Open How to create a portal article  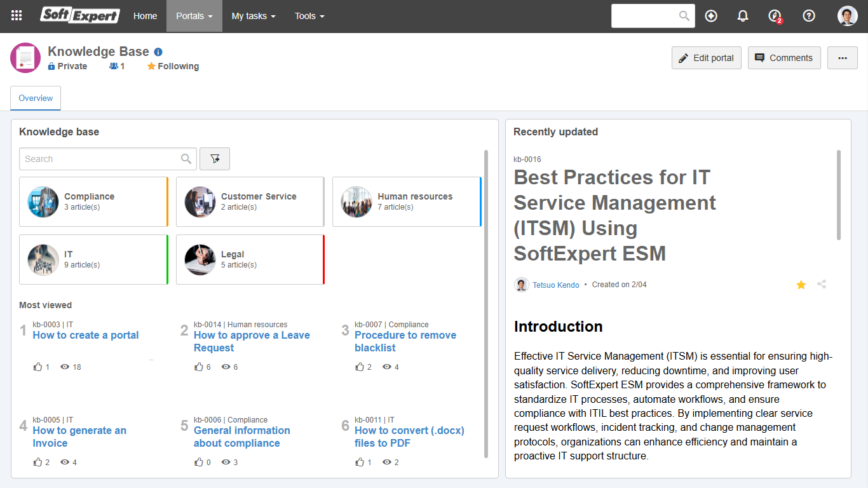[86, 335]
